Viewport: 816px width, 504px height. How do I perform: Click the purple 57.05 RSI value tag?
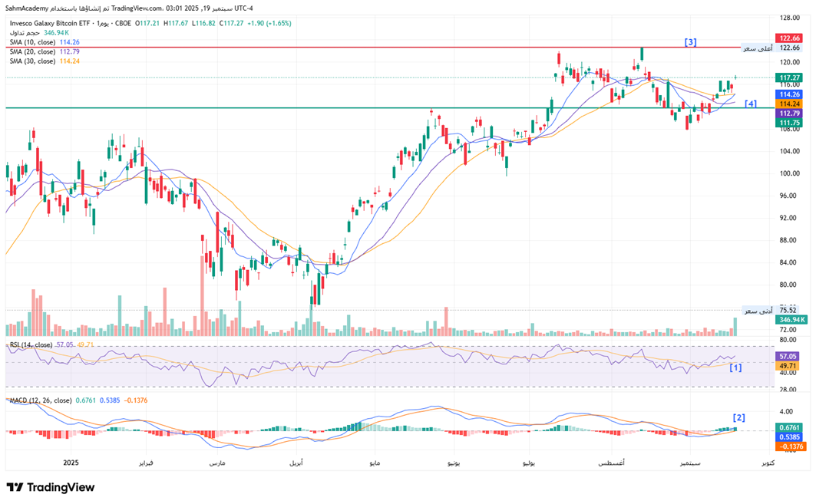pyautogui.click(x=789, y=357)
